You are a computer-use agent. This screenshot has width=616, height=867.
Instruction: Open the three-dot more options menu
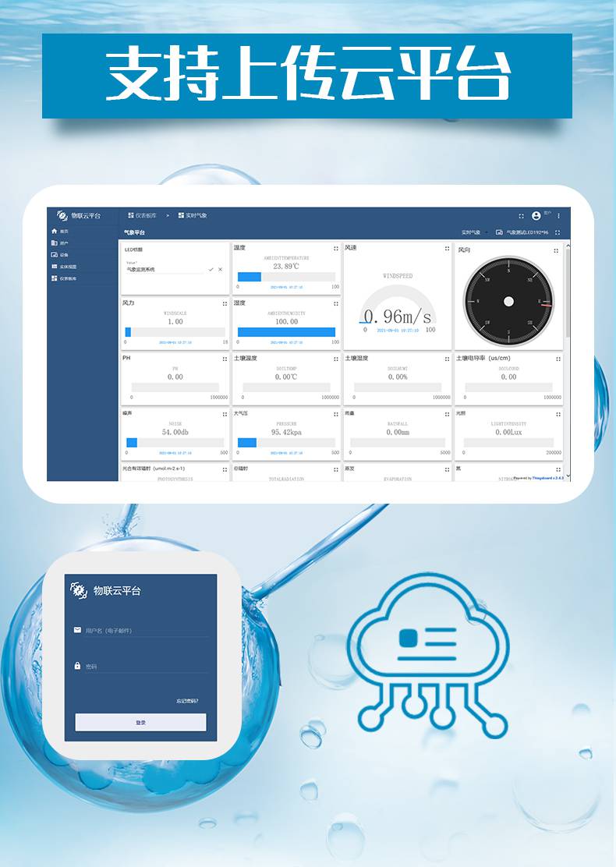point(558,216)
